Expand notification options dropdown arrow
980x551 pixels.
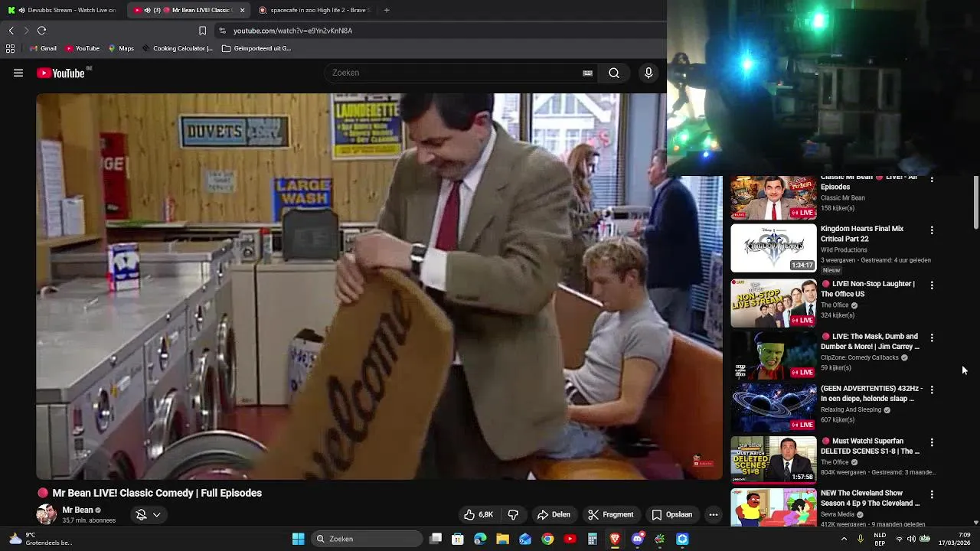point(157,514)
